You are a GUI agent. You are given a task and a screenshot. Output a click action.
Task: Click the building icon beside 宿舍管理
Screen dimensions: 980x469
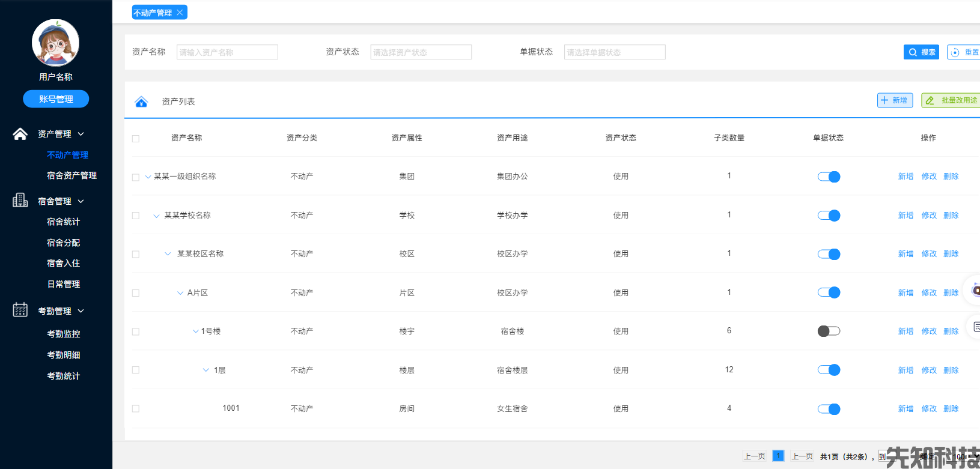point(20,200)
